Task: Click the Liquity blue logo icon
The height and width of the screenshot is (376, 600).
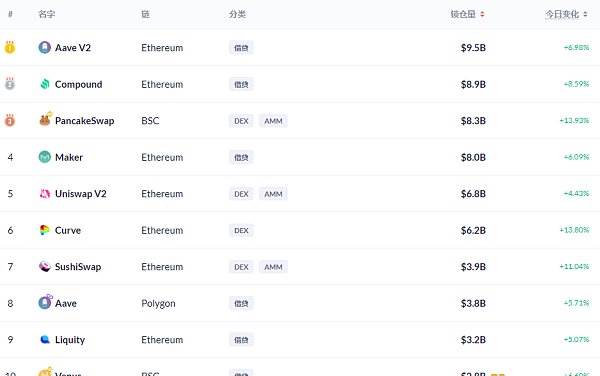Action: (45, 339)
